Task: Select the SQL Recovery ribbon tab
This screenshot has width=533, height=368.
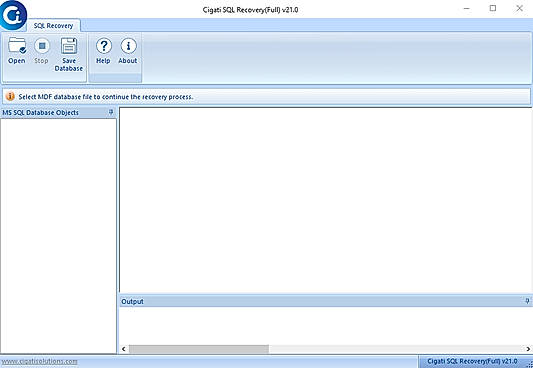Action: (x=53, y=26)
